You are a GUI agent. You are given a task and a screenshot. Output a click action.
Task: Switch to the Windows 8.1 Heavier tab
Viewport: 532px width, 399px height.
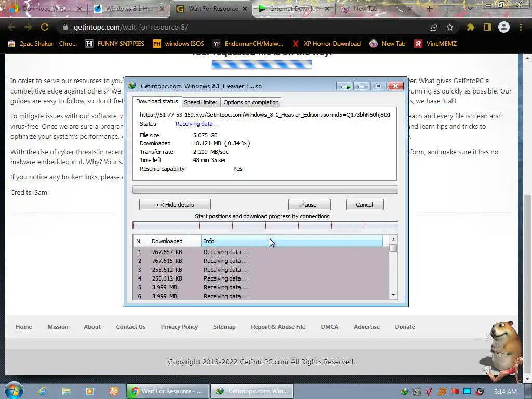point(129,9)
